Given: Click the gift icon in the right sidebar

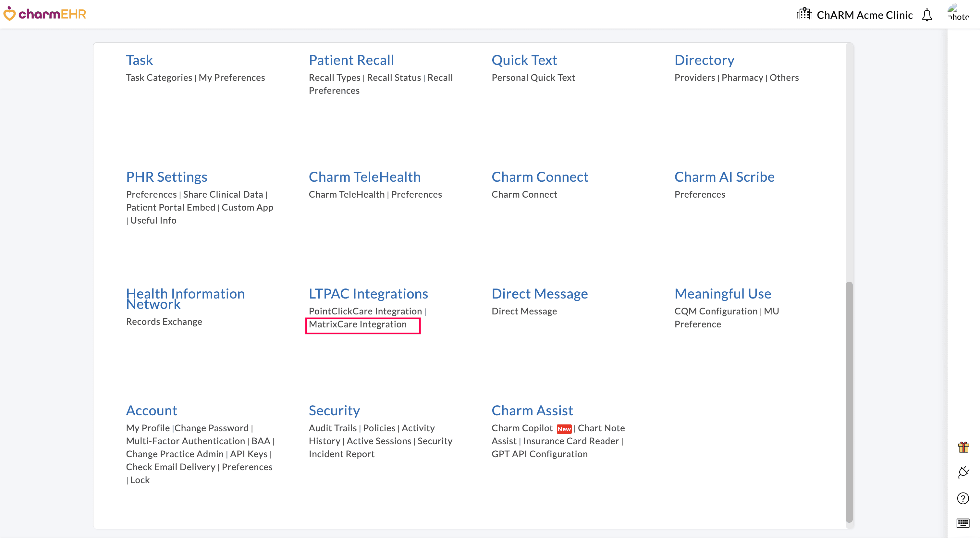Looking at the screenshot, I should tap(964, 448).
